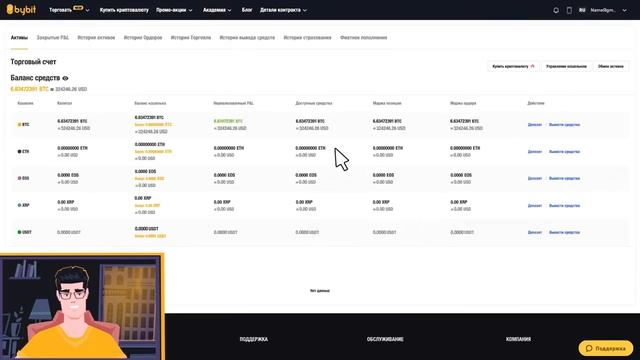Expand the Детали контракта dropdown

283,10
